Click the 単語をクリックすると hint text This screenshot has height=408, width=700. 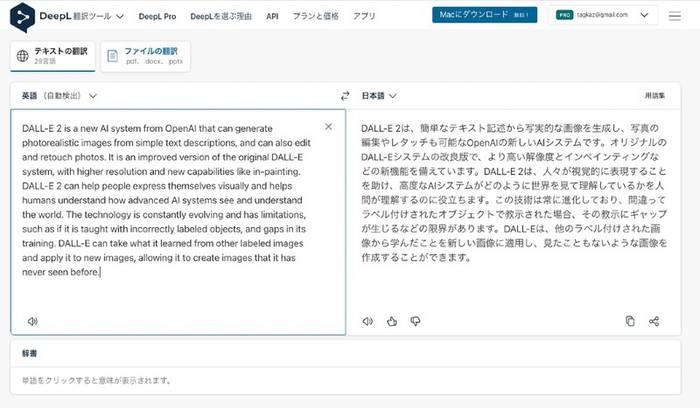pyautogui.click(x=97, y=381)
